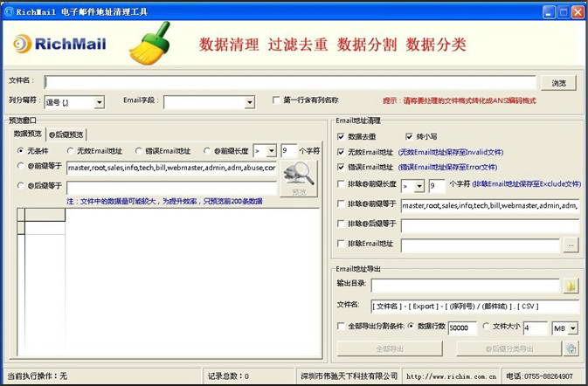
Task: Select the 无效Email地址 preview radio button
Action: coord(70,151)
